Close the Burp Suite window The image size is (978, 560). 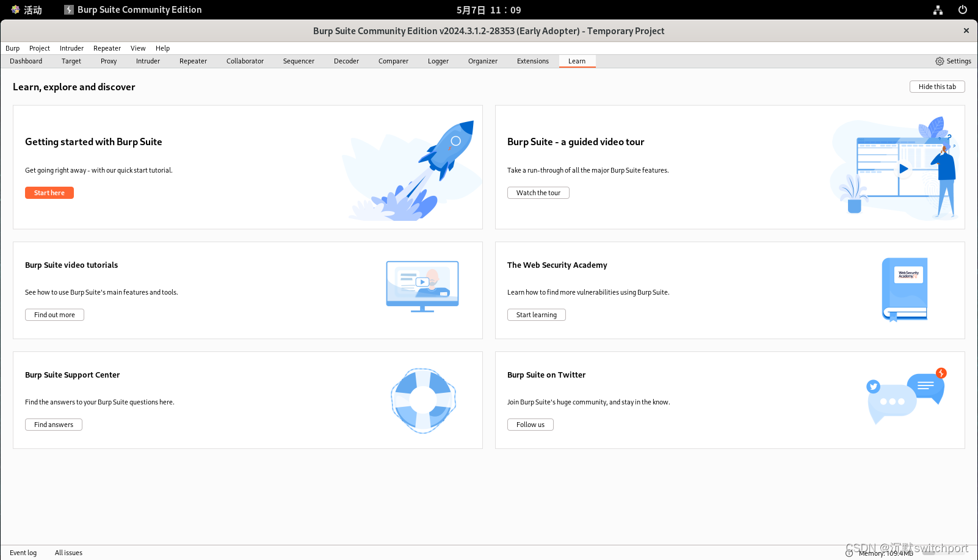pos(966,31)
